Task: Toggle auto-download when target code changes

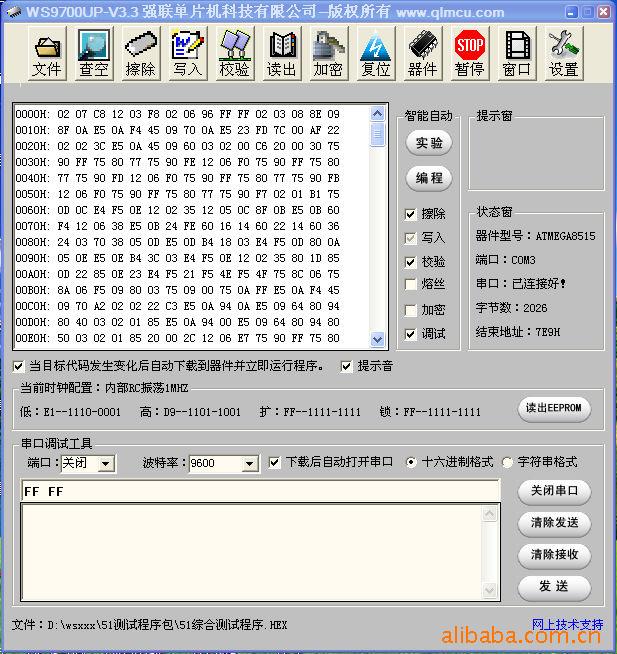Action: [18, 366]
